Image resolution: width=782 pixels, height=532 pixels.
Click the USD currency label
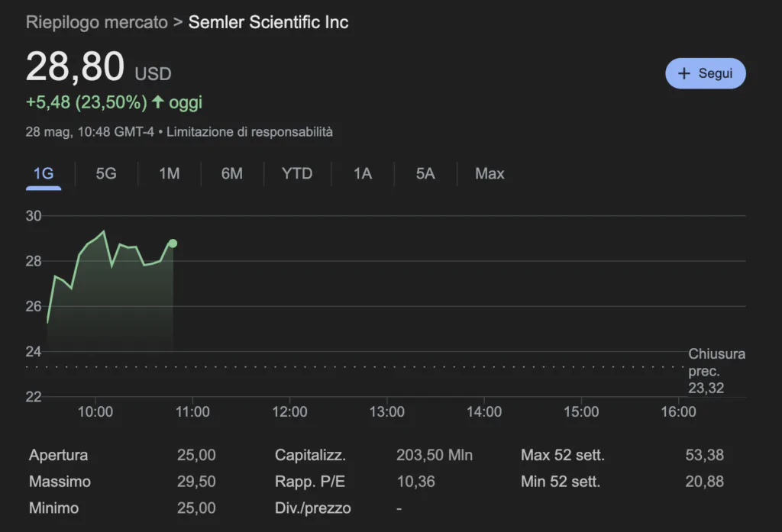point(153,74)
